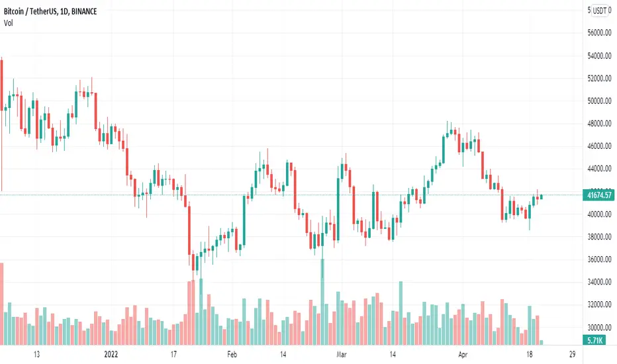Viewport: 617px width, 364px height.
Task: Click the 13 date label on the time axis
Action: [36, 355]
